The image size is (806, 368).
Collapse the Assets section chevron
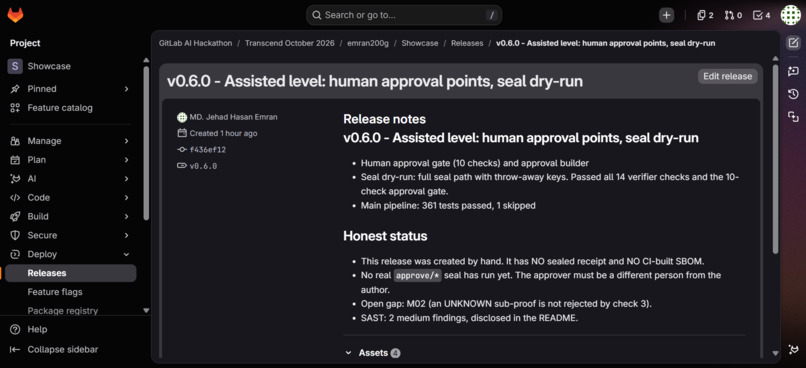349,353
